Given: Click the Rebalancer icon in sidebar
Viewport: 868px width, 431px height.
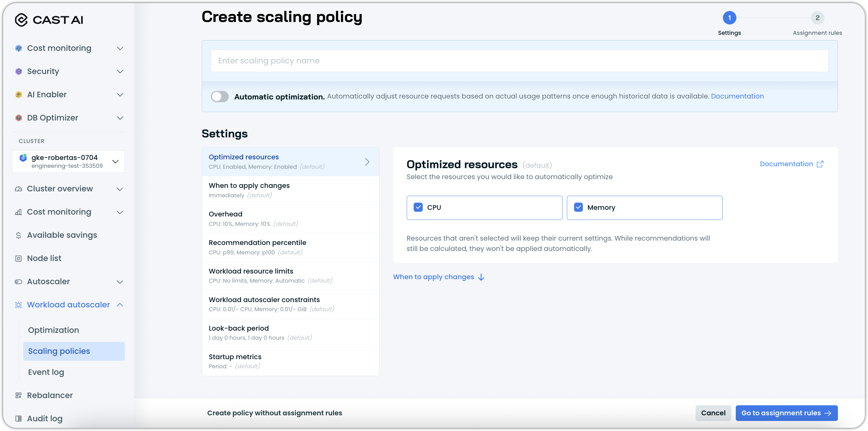Looking at the screenshot, I should [x=18, y=395].
